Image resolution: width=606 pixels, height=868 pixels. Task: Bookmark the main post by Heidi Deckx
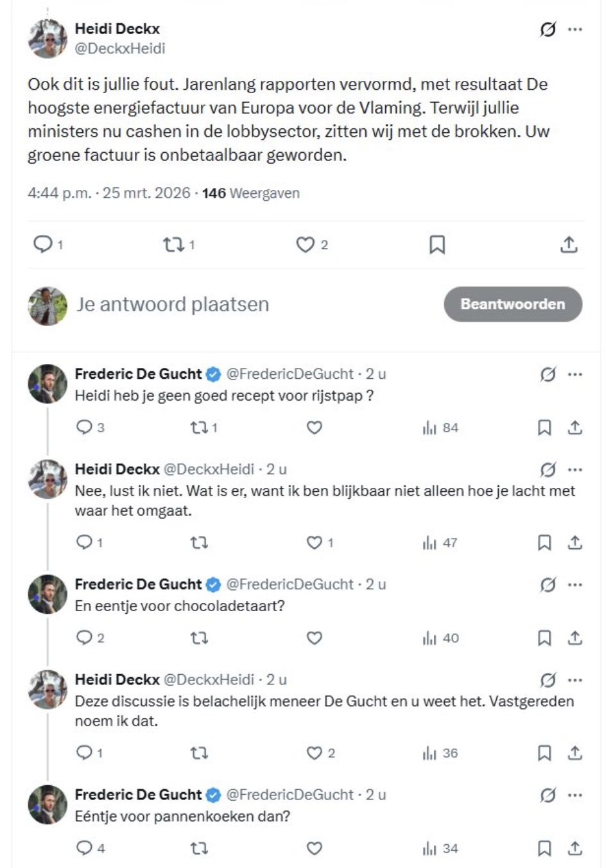tap(437, 245)
